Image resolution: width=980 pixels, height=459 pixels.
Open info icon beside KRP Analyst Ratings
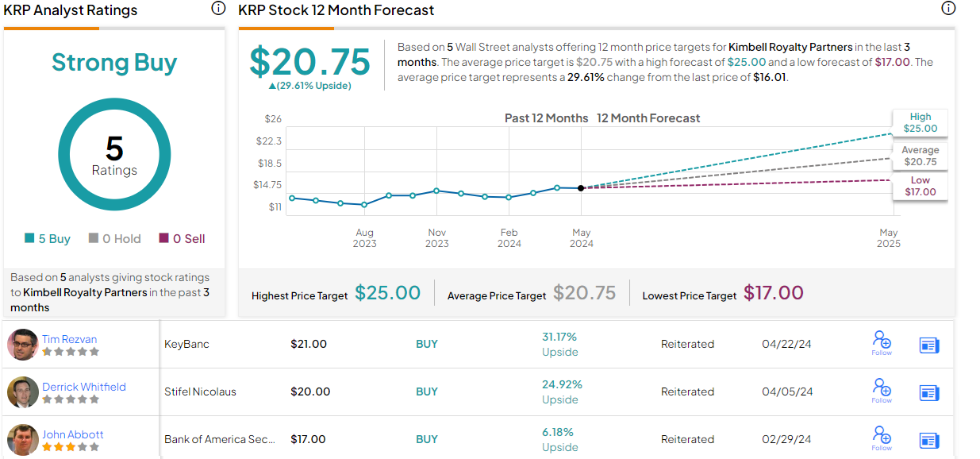coord(218,9)
